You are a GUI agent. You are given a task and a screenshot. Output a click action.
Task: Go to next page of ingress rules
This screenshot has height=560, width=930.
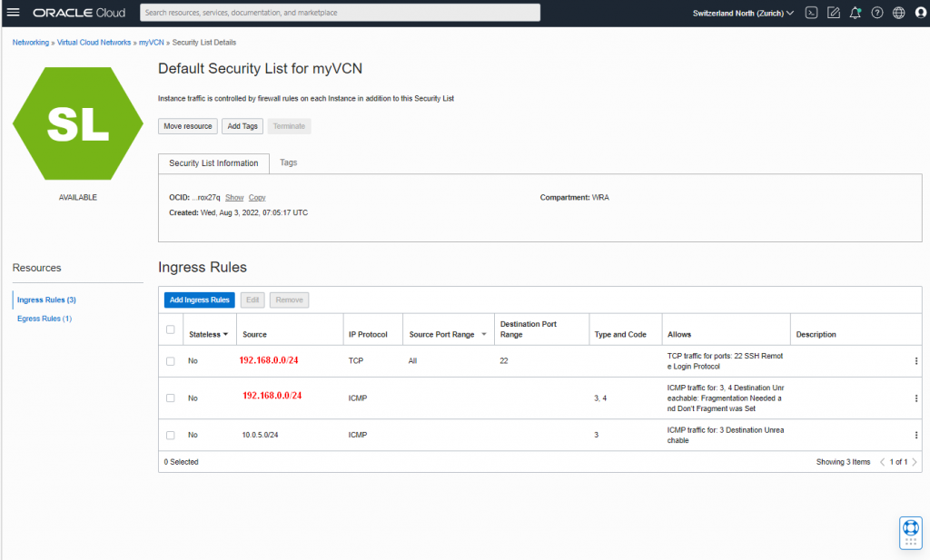tap(915, 462)
